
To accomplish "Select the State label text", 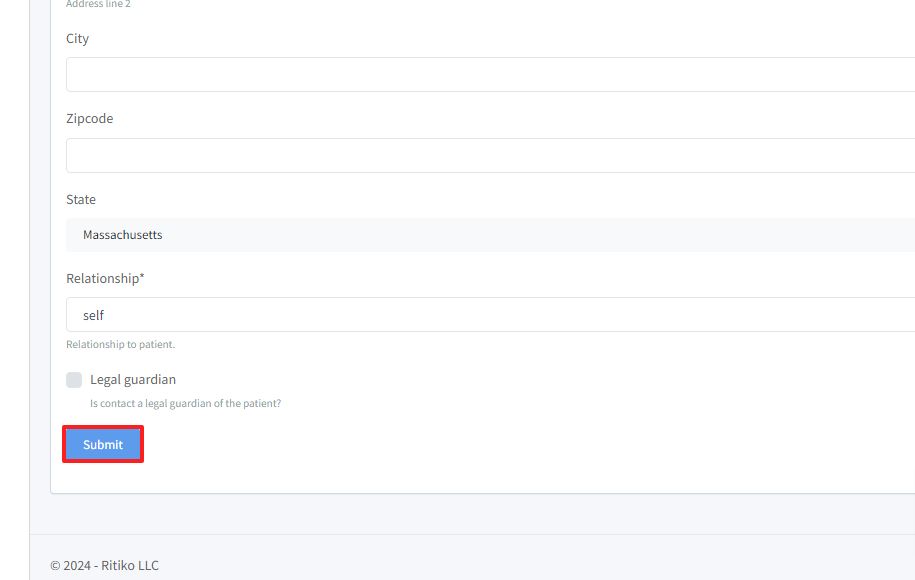I will [x=81, y=200].
